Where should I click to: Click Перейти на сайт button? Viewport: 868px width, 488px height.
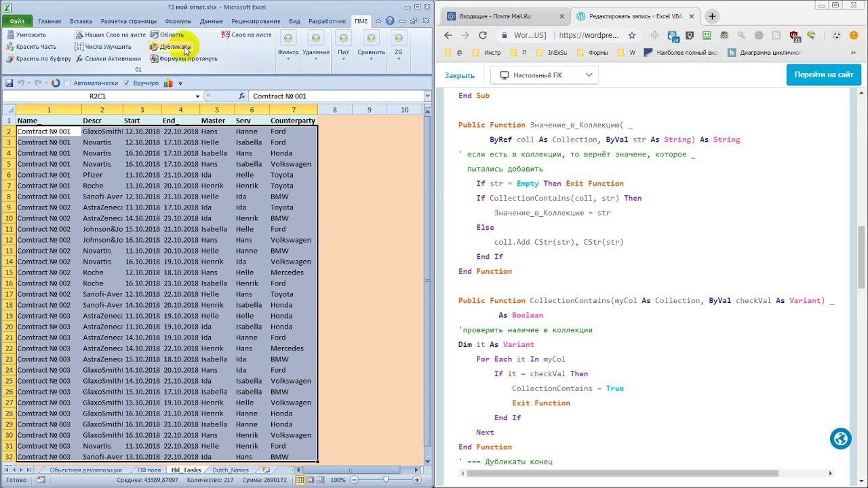(x=823, y=75)
